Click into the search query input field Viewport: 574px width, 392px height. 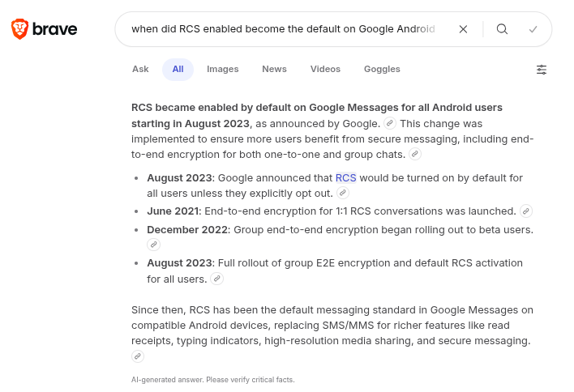pyautogui.click(x=284, y=29)
